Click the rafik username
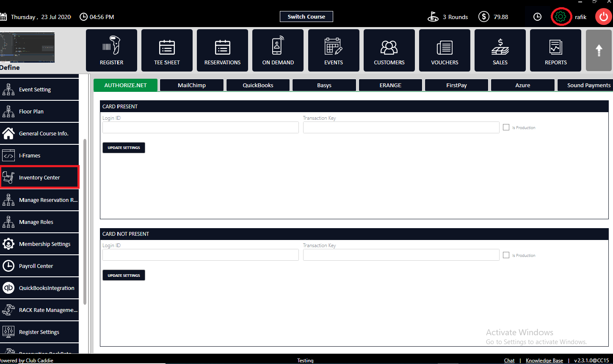The width and height of the screenshot is (613, 364). (x=581, y=17)
